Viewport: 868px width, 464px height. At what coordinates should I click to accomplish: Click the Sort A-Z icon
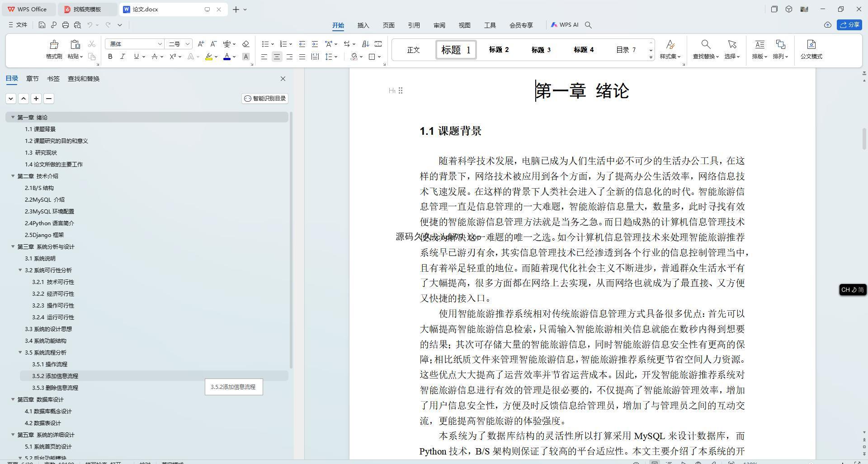tap(365, 44)
